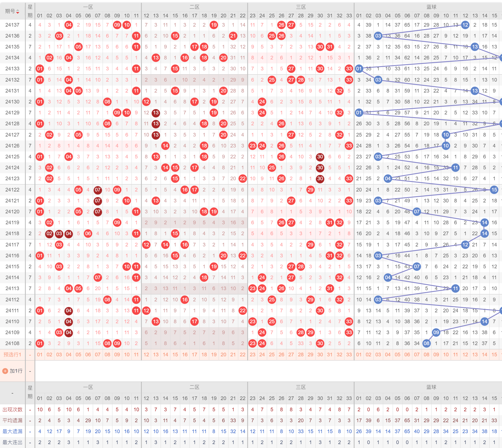Click the sort arrows beside 期号

point(18,11)
